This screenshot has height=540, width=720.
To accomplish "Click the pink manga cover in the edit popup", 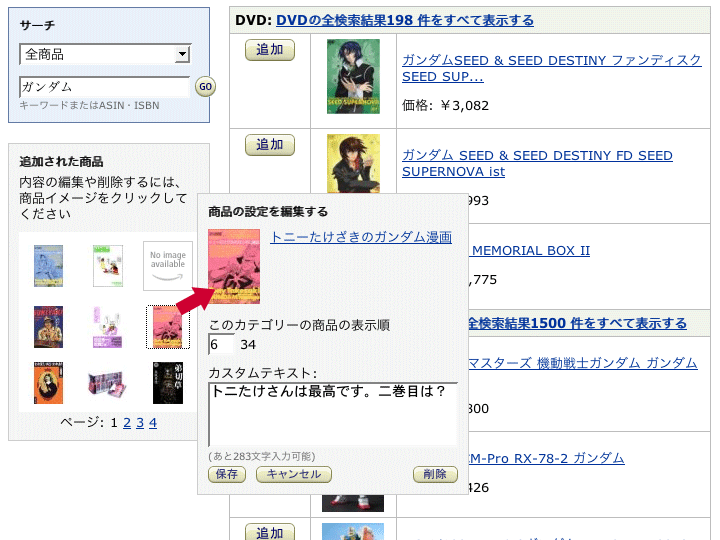I will 234,266.
